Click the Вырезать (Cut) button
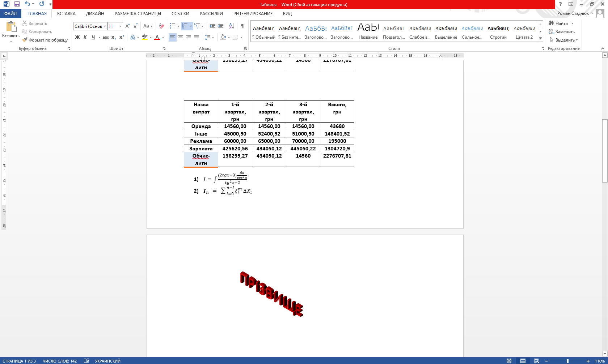The image size is (608, 364). point(34,23)
